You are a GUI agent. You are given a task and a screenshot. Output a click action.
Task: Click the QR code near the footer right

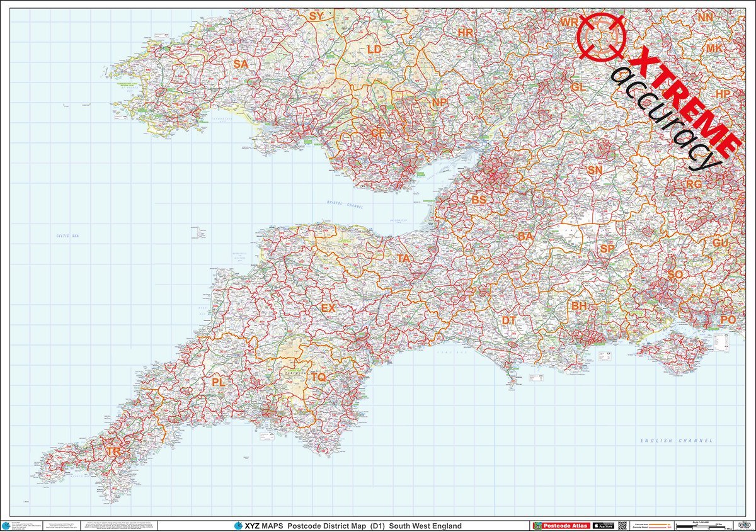pos(624,526)
